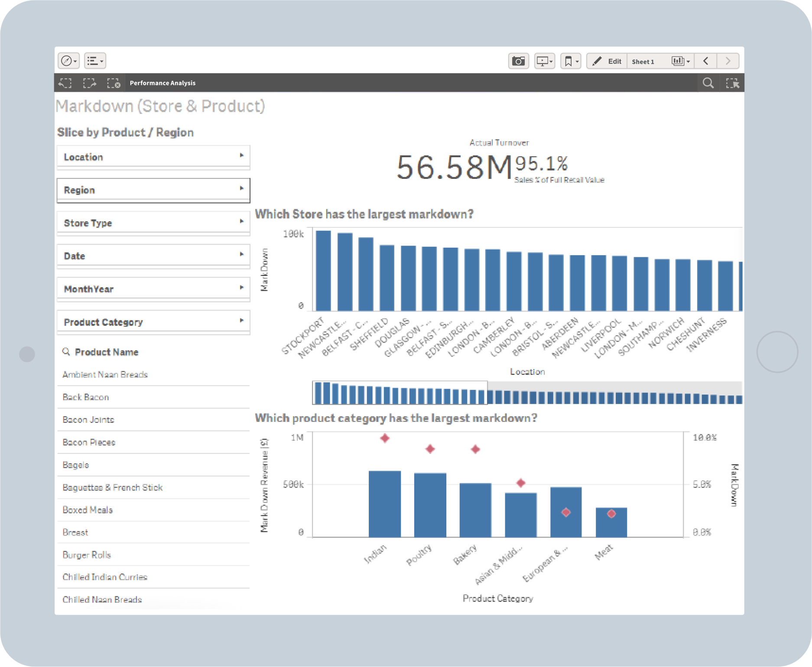Click the SHEFFIELD axis label
This screenshot has width=812, height=667.
coord(369,334)
